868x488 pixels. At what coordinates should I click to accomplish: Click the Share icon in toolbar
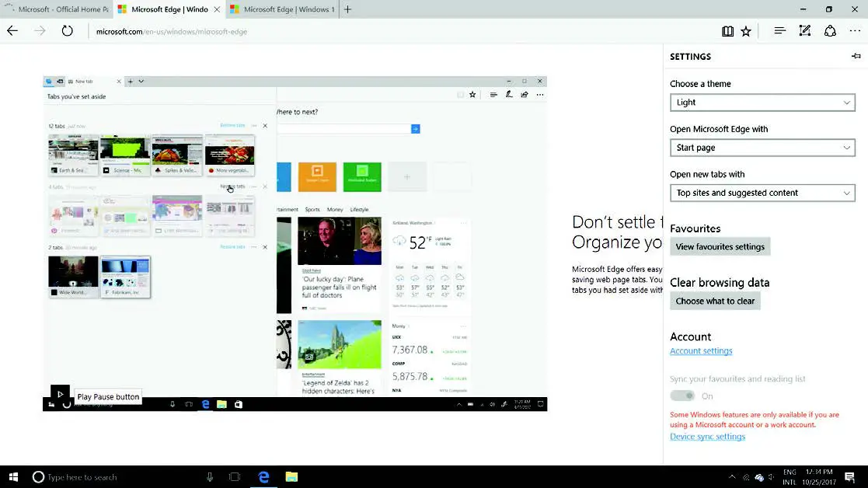tap(830, 31)
